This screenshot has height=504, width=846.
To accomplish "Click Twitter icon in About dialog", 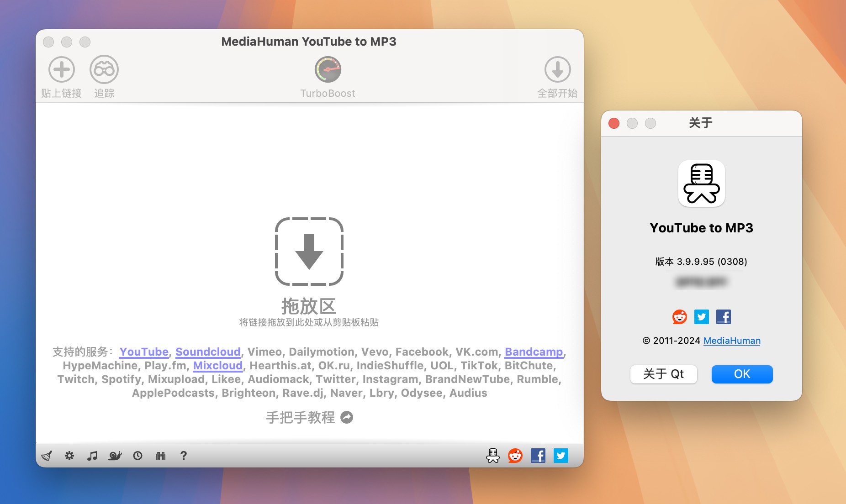I will pyautogui.click(x=702, y=317).
